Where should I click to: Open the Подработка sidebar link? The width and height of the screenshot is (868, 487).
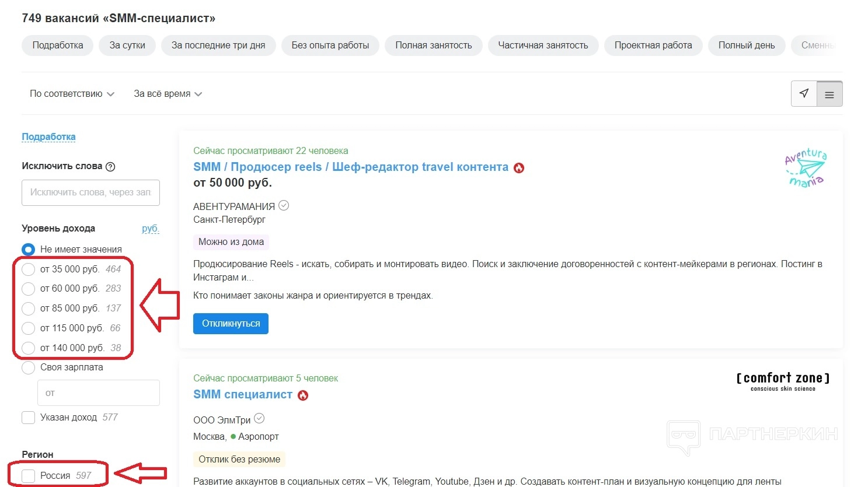pyautogui.click(x=48, y=137)
